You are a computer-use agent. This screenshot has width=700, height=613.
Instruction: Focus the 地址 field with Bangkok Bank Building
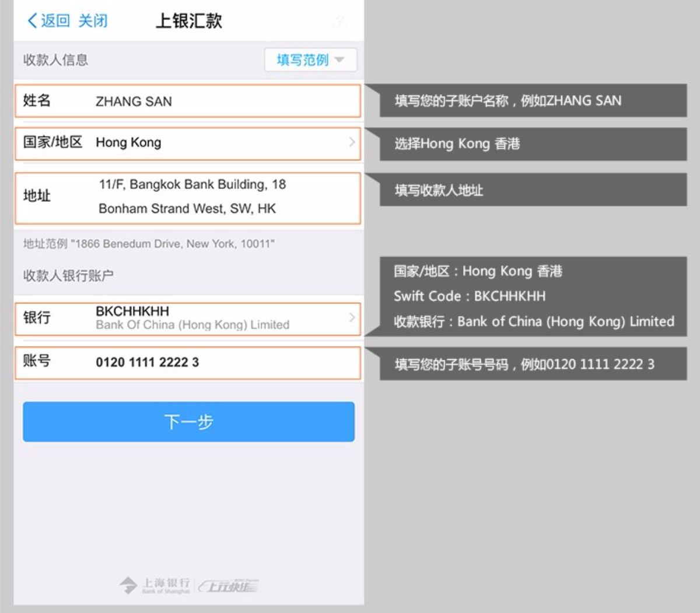point(187,198)
